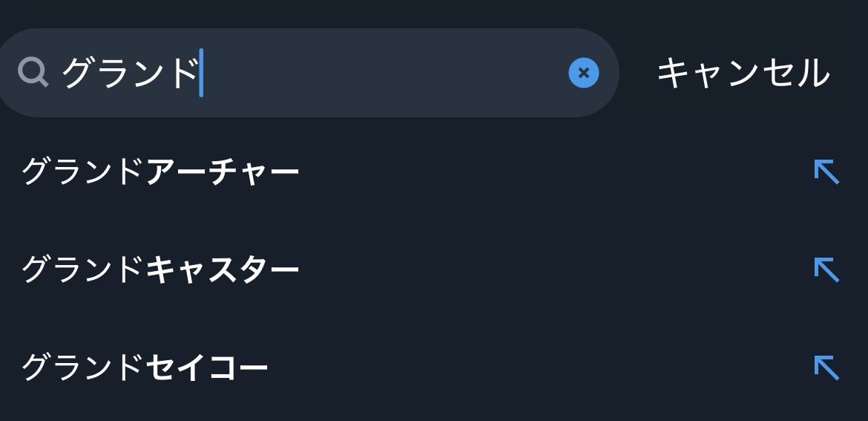The width and height of the screenshot is (868, 421).
Task: Place the cursor at the end of グランド
Action: coord(200,73)
